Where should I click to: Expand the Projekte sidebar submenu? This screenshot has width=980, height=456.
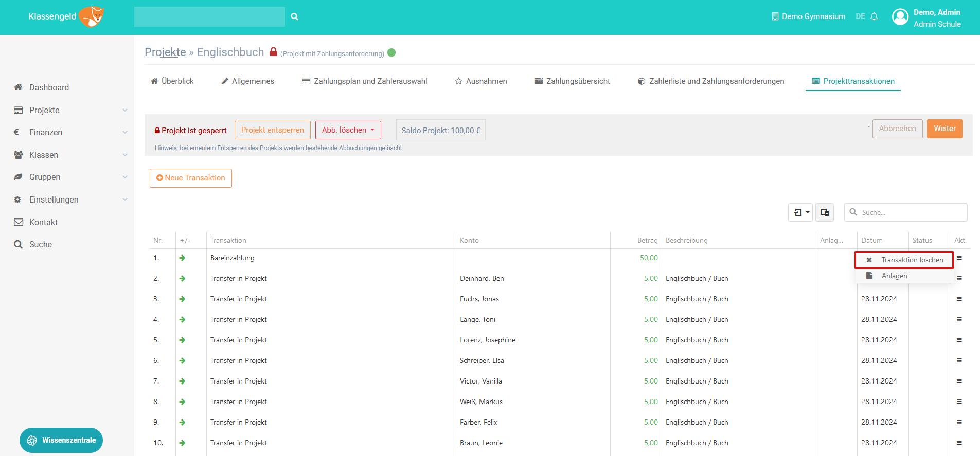point(125,110)
